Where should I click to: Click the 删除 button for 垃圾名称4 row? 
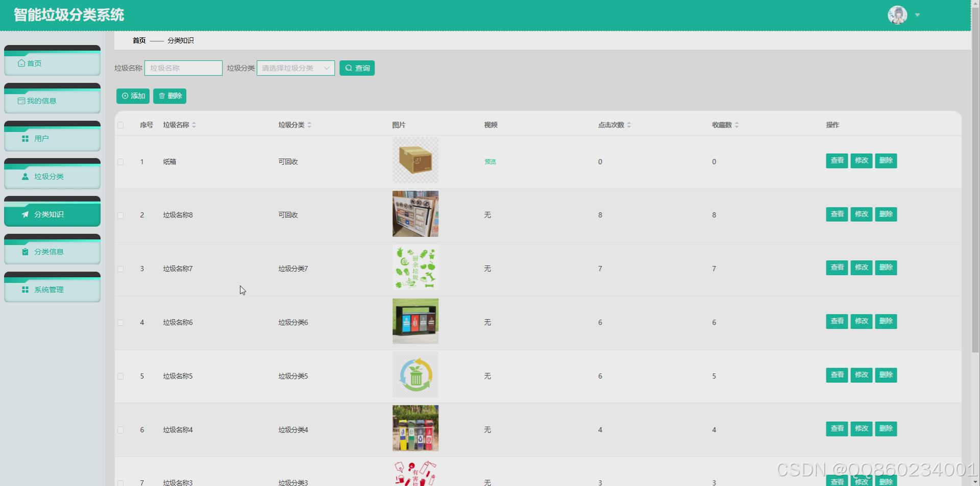(x=886, y=429)
